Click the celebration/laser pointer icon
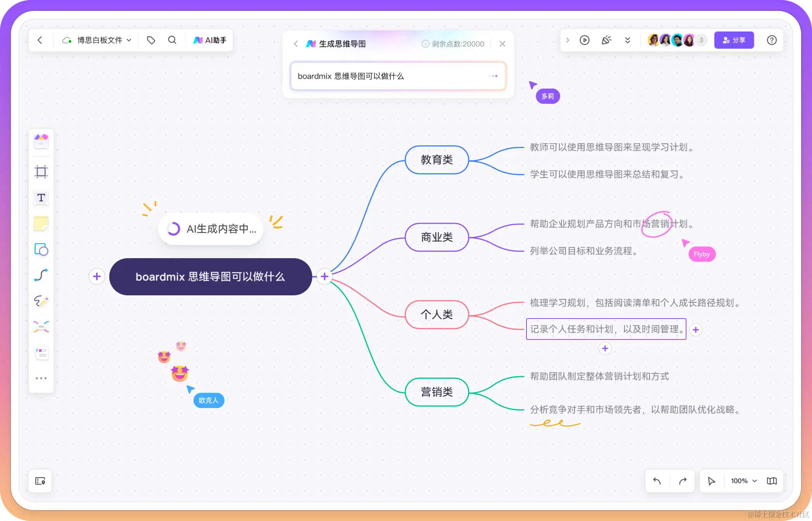The height and width of the screenshot is (521, 812). (x=607, y=40)
